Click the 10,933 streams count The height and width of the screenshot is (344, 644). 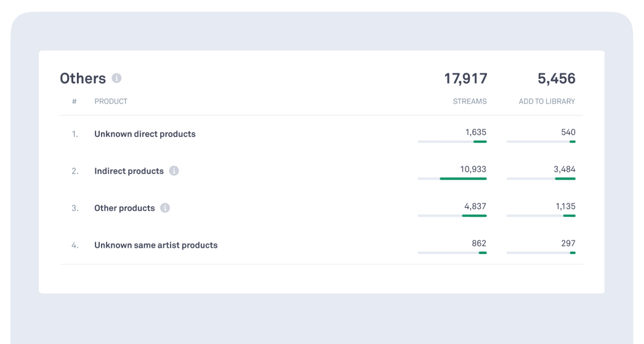click(473, 169)
